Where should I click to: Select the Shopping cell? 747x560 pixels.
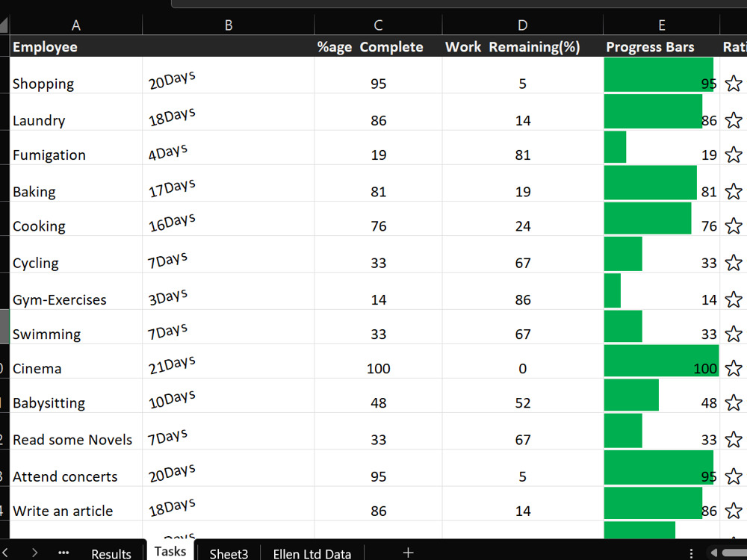[x=75, y=75]
